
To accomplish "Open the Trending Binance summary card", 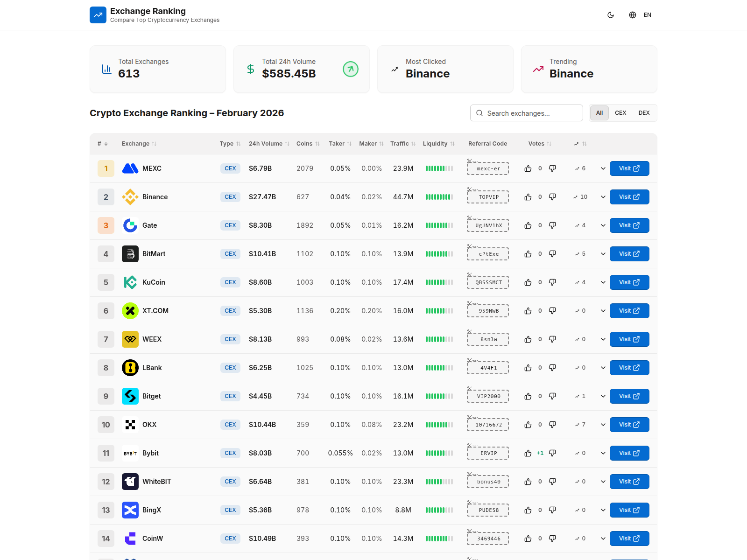I will [x=589, y=69].
